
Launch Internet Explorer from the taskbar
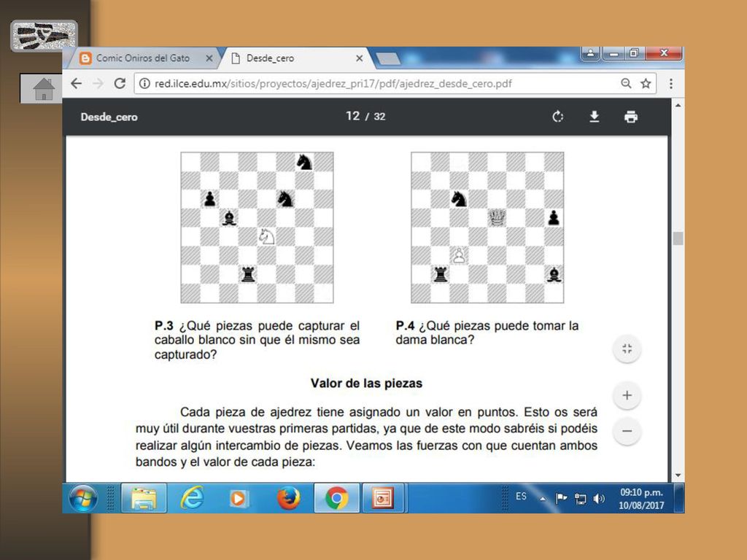[192, 498]
